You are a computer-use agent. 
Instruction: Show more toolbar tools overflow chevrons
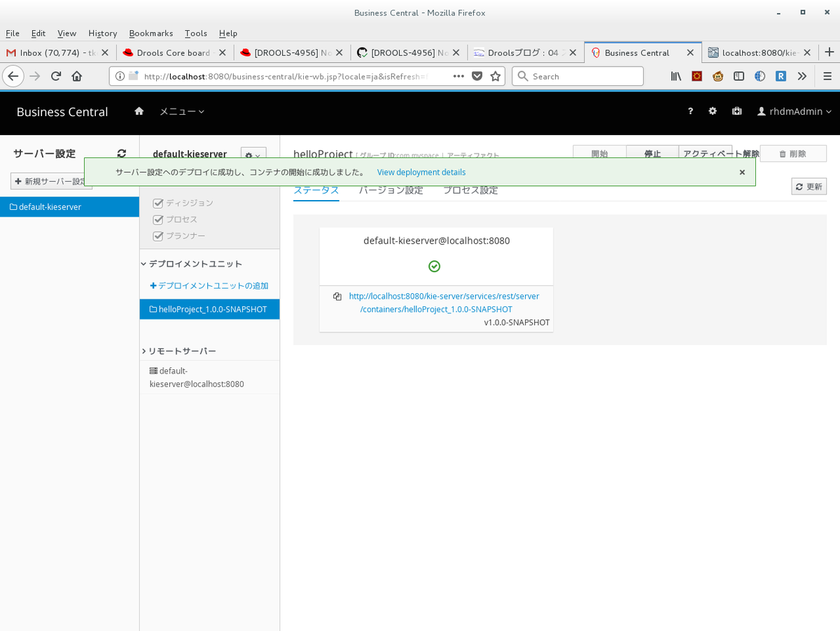point(802,76)
